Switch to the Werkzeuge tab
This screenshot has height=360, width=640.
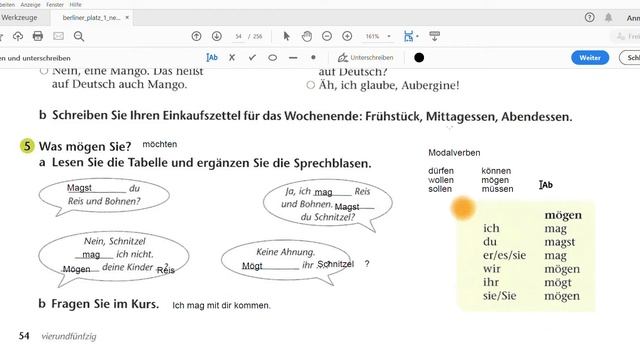coord(19,18)
